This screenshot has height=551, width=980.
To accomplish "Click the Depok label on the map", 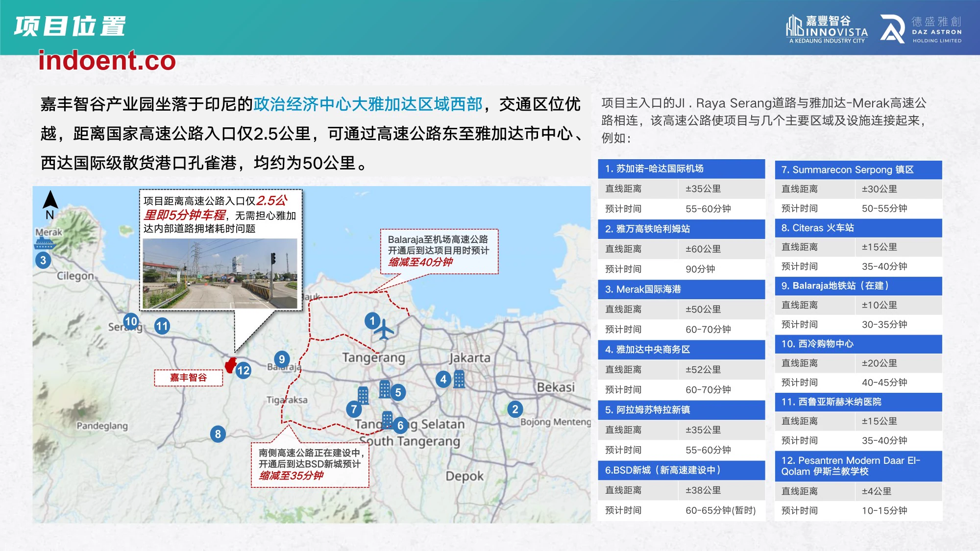I will pos(465,476).
